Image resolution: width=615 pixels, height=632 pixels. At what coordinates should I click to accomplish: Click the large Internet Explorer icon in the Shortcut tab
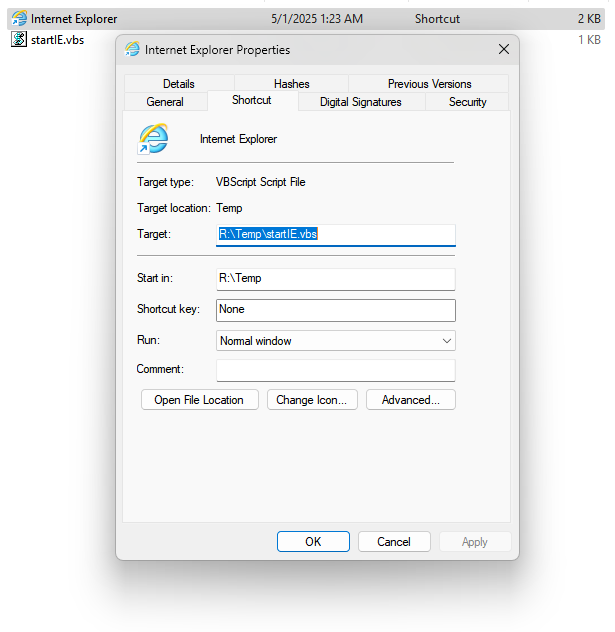click(x=153, y=139)
